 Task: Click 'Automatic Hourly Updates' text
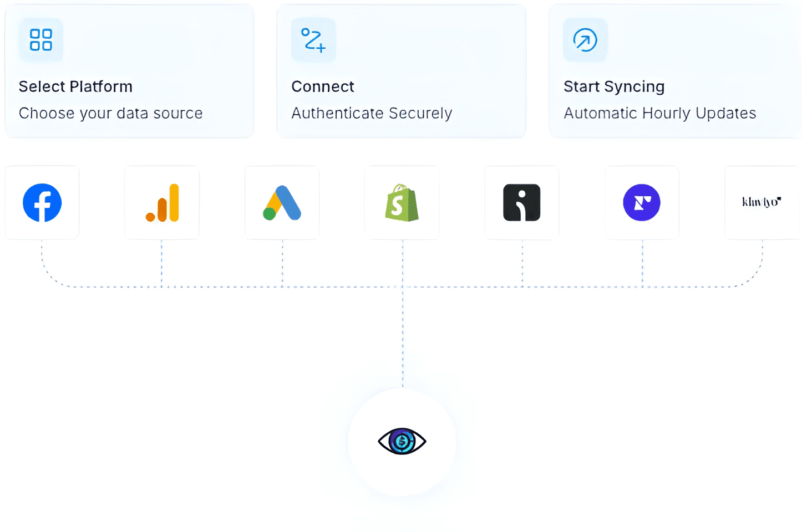tap(660, 113)
